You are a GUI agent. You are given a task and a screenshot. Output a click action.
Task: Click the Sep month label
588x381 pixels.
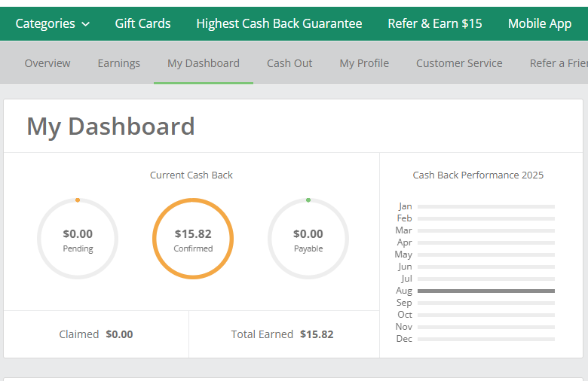pos(404,303)
